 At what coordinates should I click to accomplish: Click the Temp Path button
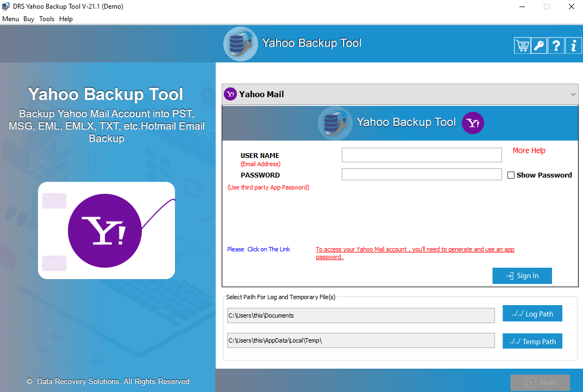click(532, 341)
